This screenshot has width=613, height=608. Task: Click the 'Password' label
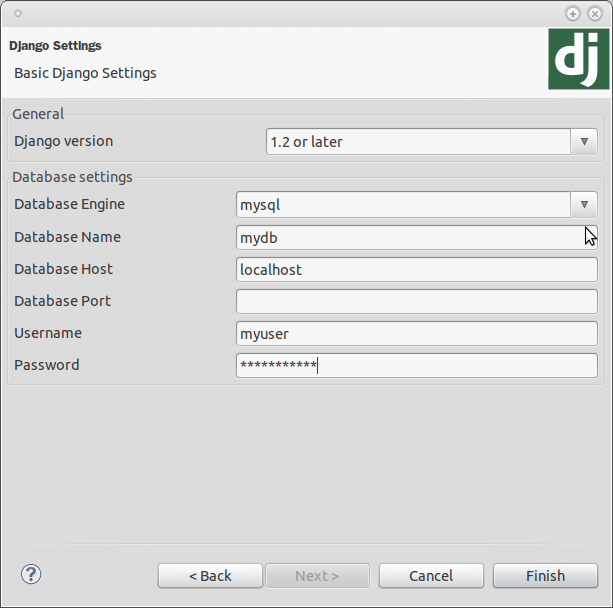coord(47,365)
